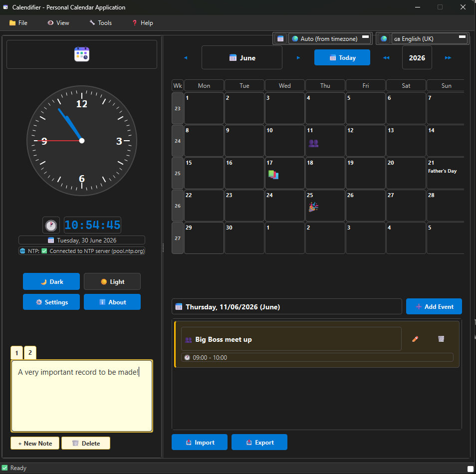The height and width of the screenshot is (474, 476).
Task: Switch to Dark theme
Action: pos(51,281)
